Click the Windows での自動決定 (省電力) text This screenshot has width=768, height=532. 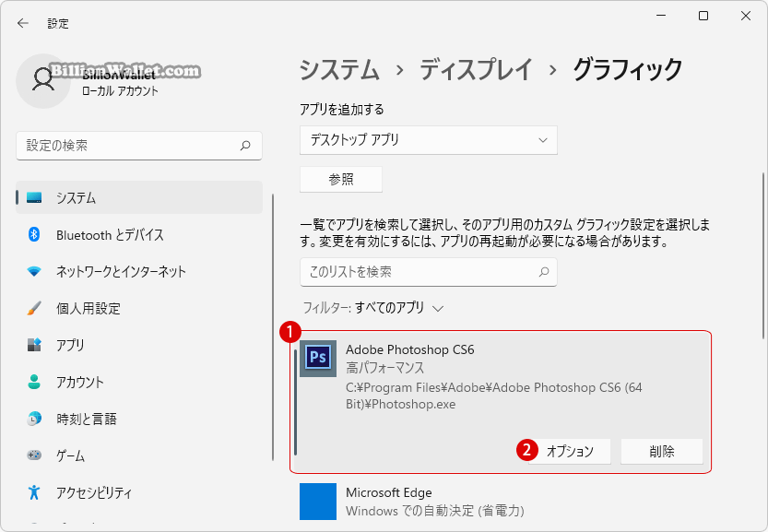(435, 511)
